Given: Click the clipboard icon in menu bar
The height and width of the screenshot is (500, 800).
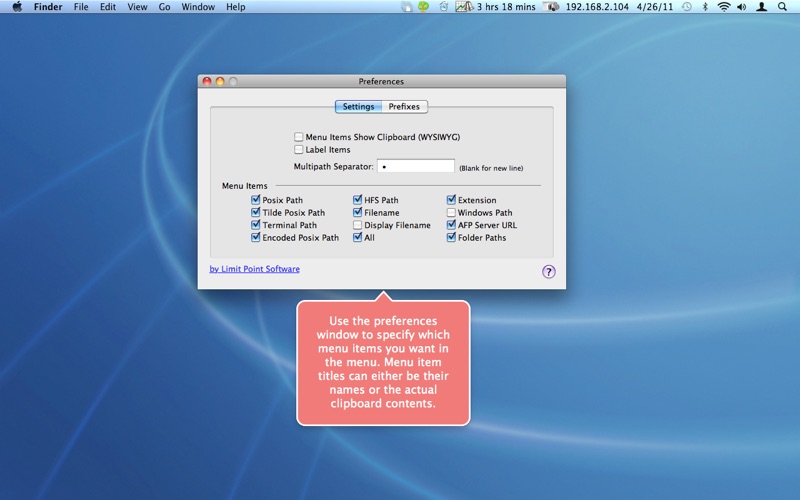Looking at the screenshot, I should click(x=407, y=7).
